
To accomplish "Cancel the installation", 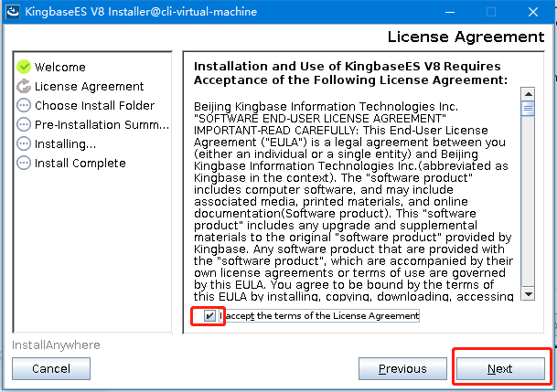I will click(x=51, y=368).
